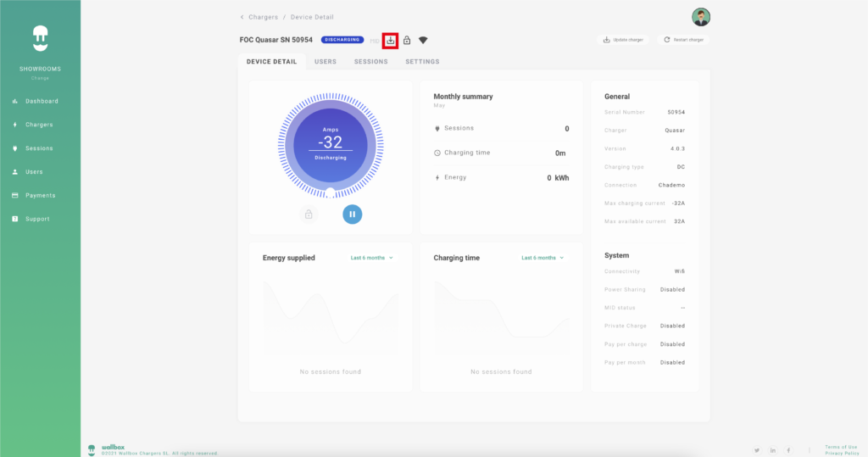Image resolution: width=868 pixels, height=457 pixels.
Task: Open the LinkedIn icon in footer
Action: [x=773, y=450]
